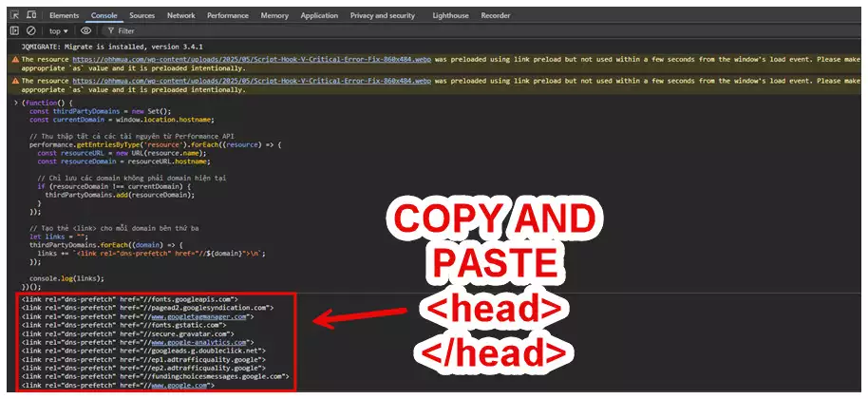Click the pagead2.googlesyndication.com dns-prefetch line
The height and width of the screenshot is (399, 868).
147,308
